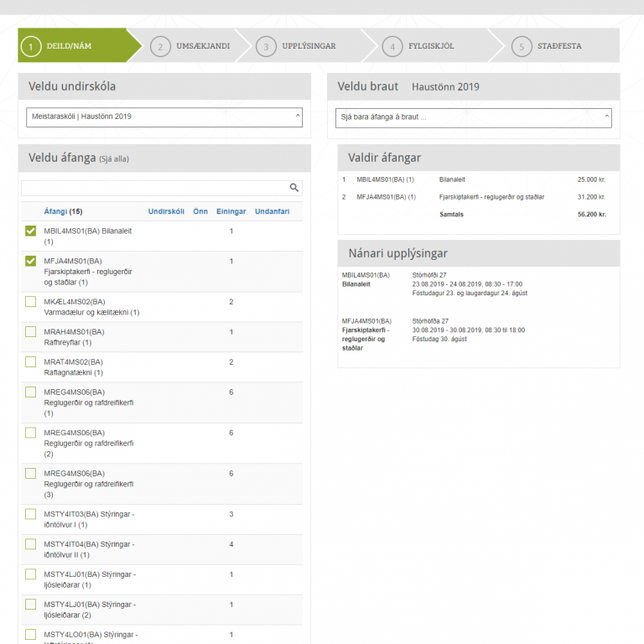Click step 1 circle icon DEILD/NÁM
The width and height of the screenshot is (644, 644).
(x=31, y=46)
